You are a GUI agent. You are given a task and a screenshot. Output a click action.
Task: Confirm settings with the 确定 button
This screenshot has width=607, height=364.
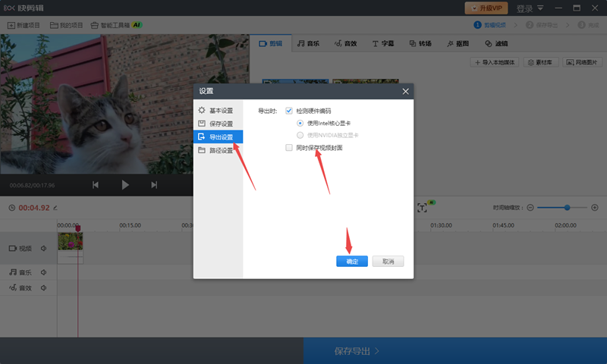pyautogui.click(x=352, y=262)
